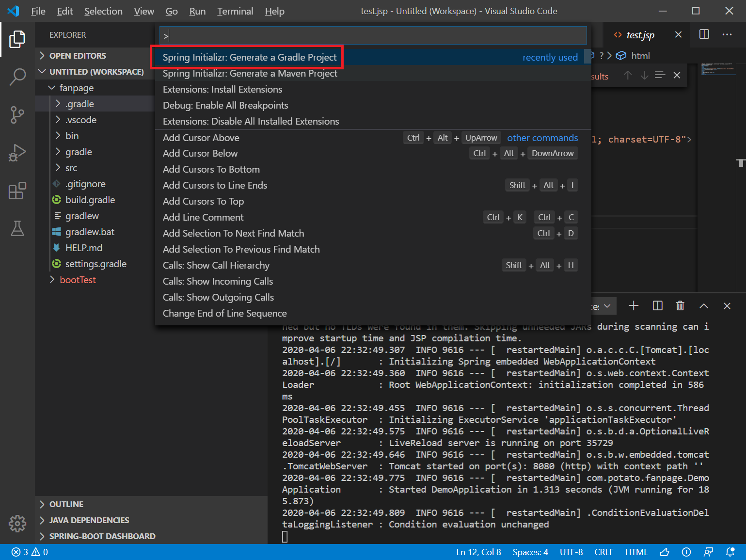Viewport: 746px width, 560px height.
Task: Open HELP.md file
Action: click(x=95, y=248)
